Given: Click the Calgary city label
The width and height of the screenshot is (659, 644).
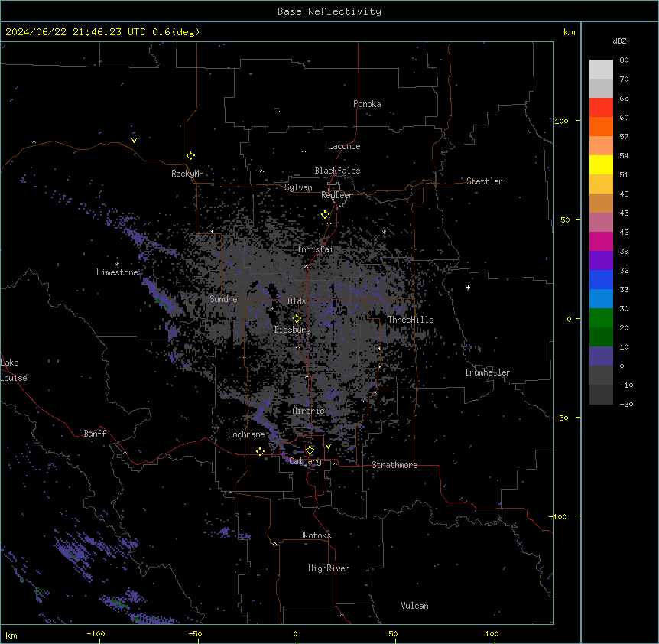Looking at the screenshot, I should (x=306, y=461).
